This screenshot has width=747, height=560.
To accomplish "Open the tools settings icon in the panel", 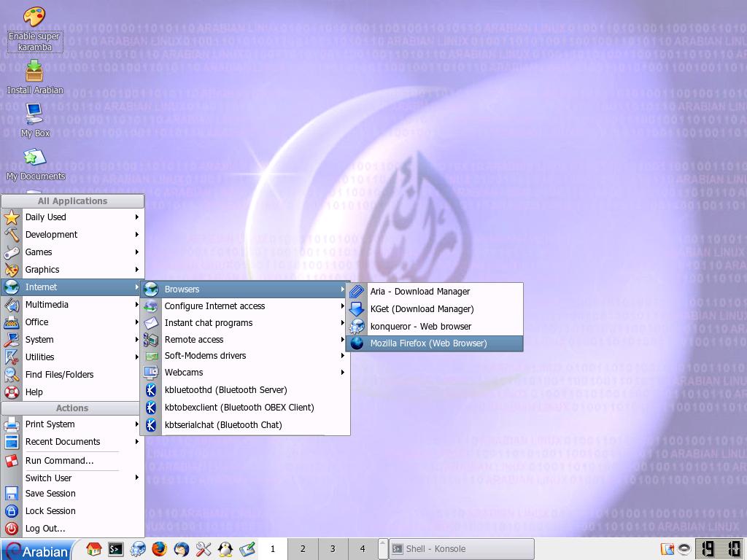I will click(x=203, y=550).
